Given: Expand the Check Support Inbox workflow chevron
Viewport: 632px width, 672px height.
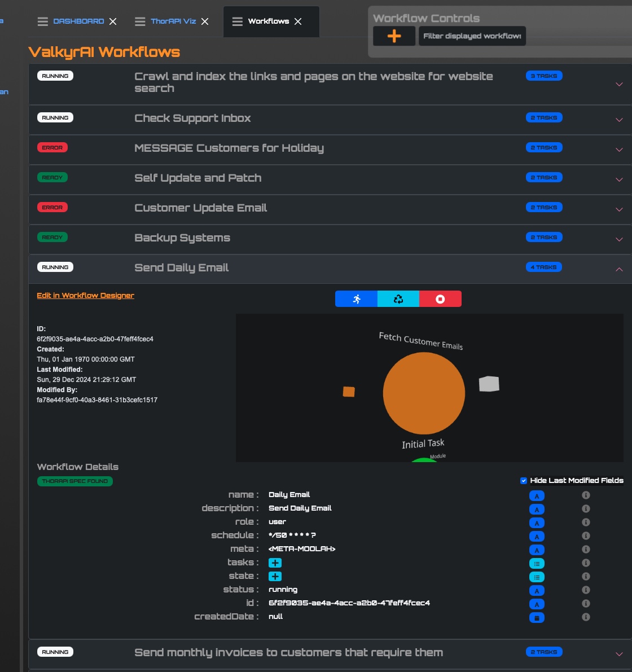Looking at the screenshot, I should (619, 120).
